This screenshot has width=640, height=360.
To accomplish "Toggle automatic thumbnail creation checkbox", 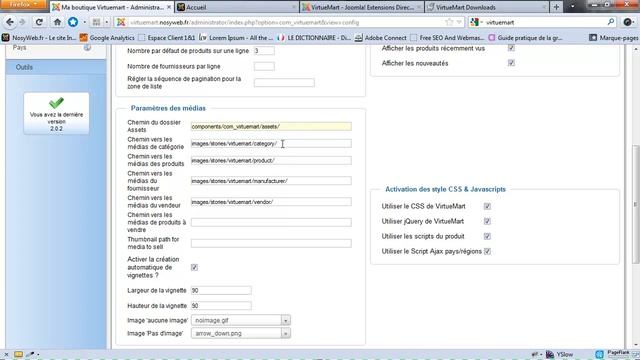I will tap(194, 267).
